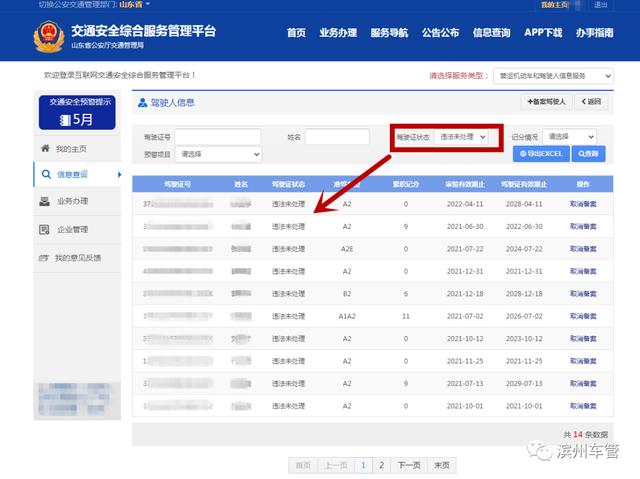The height and width of the screenshot is (479, 640).
Task: Click 首页 first page pagination button
Action: coord(303,465)
